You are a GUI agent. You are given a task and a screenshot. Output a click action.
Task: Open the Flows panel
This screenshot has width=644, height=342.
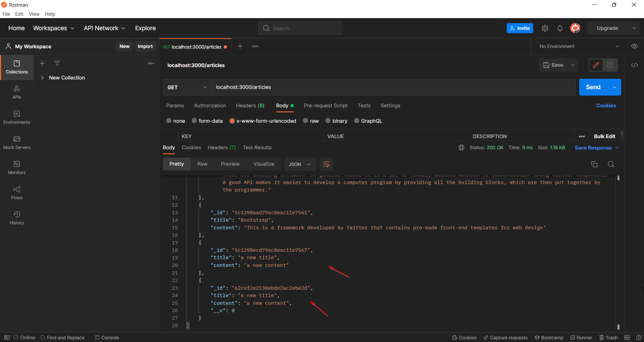coord(16,193)
